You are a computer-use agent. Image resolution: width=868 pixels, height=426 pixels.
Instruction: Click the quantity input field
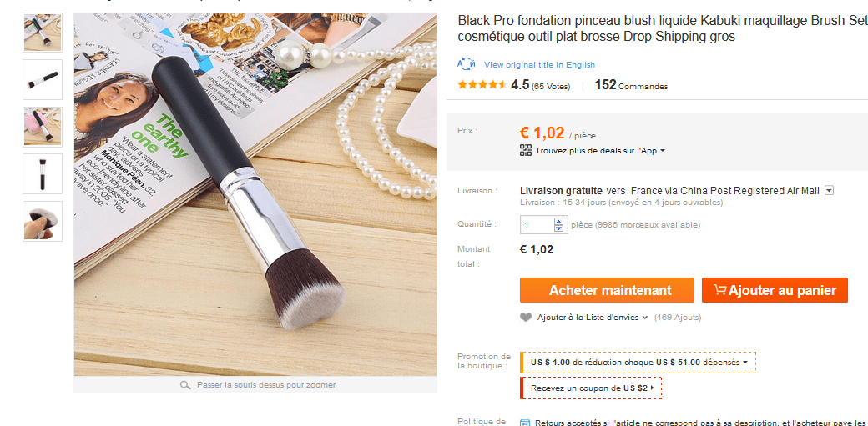tap(536, 224)
